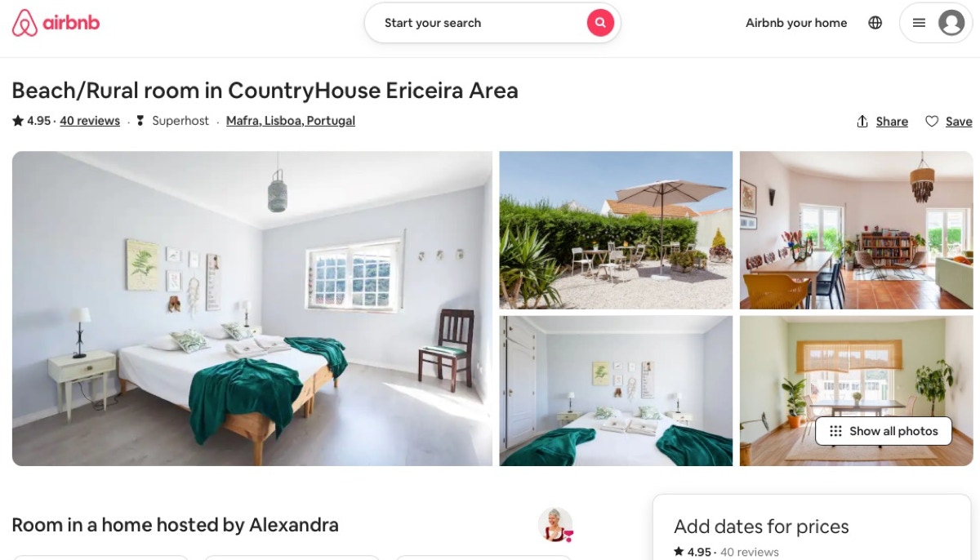Click the Airbnb logo
Screen dimensions: 980x560
tap(56, 23)
